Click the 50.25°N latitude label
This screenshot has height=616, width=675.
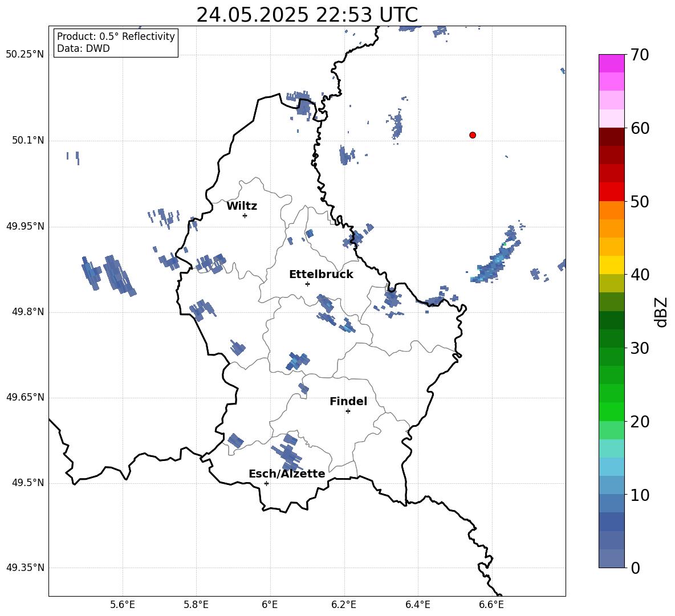tap(25, 55)
